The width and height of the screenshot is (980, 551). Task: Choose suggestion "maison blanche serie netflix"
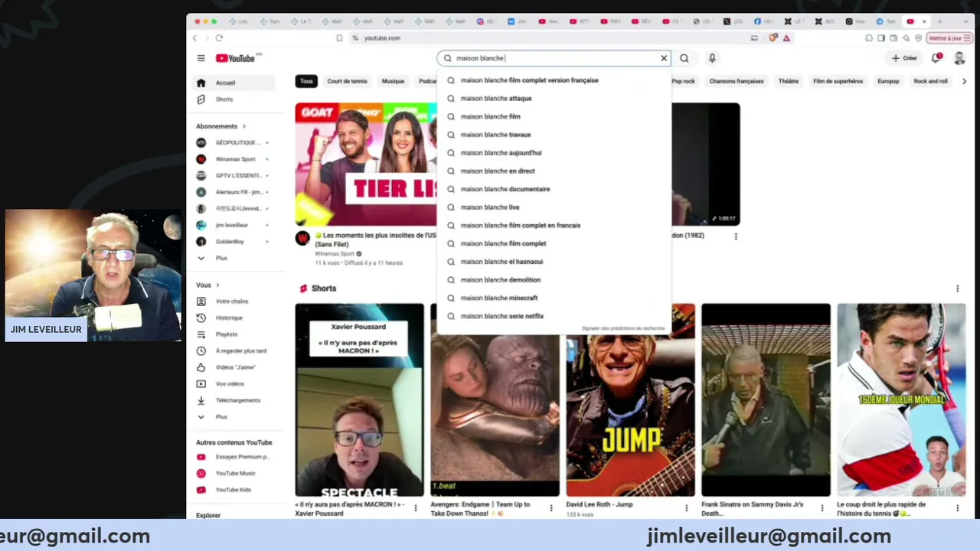554,316
